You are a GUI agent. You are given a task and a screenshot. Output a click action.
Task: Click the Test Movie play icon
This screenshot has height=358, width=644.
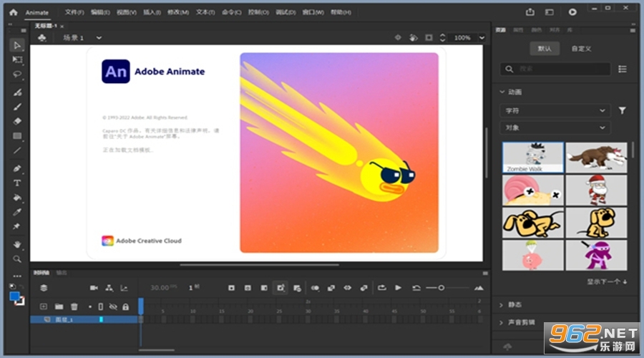[x=572, y=12]
